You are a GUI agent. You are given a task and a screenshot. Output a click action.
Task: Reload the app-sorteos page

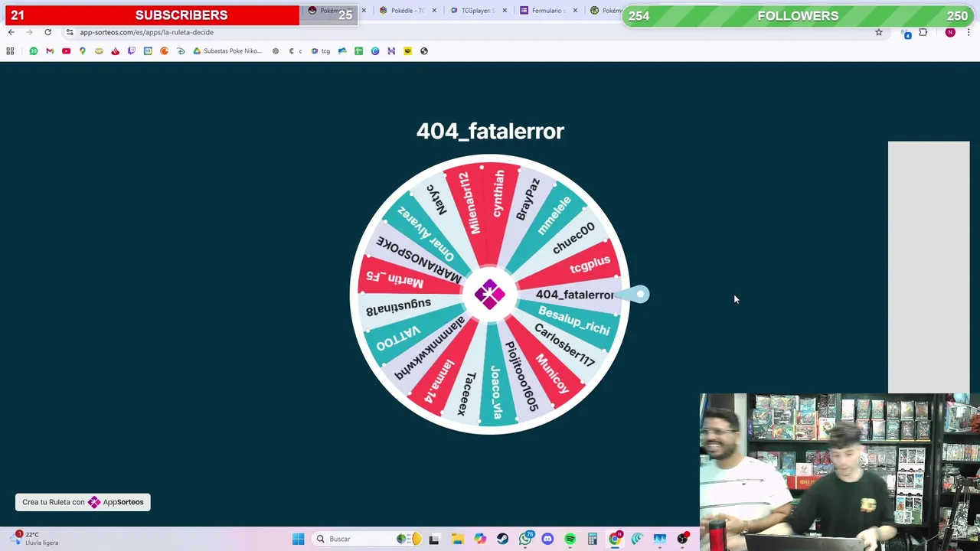pos(47,32)
